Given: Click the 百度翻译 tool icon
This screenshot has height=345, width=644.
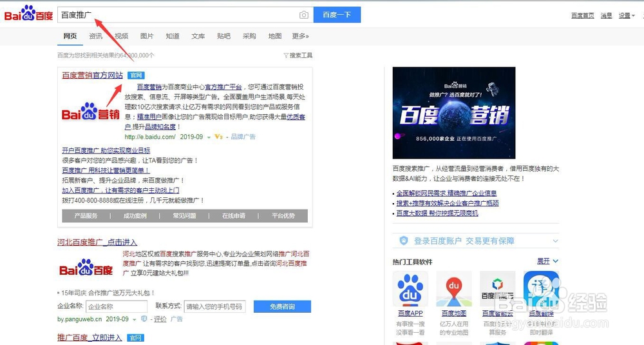Looking at the screenshot, I should pos(541,289).
